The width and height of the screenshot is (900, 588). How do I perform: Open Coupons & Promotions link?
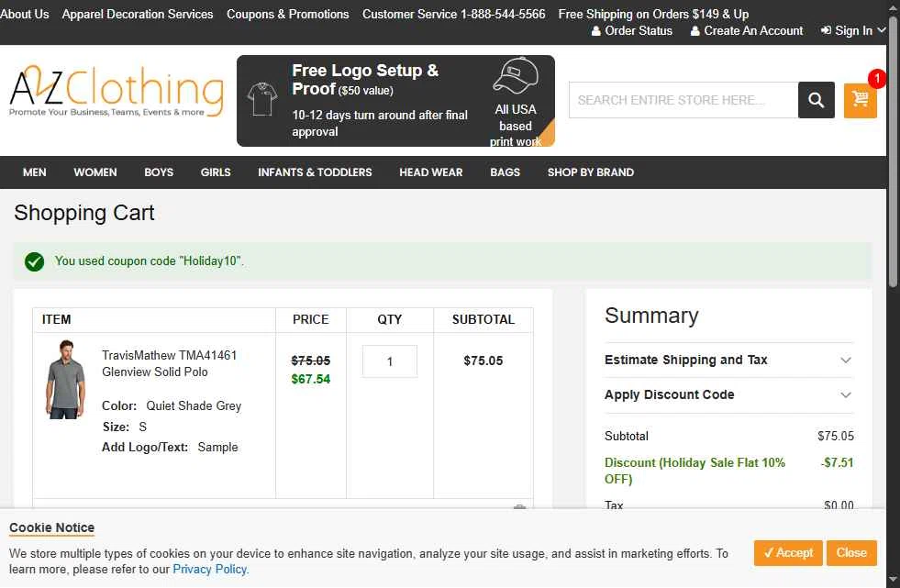pyautogui.click(x=287, y=14)
